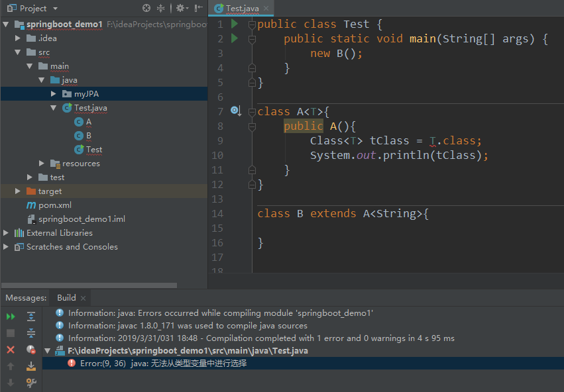Click the rerun build green arrows
The height and width of the screenshot is (392, 564).
[11, 317]
